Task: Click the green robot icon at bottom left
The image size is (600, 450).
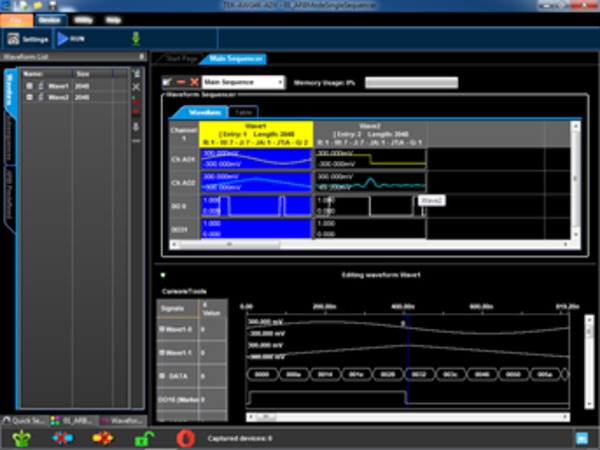Action: 19,438
